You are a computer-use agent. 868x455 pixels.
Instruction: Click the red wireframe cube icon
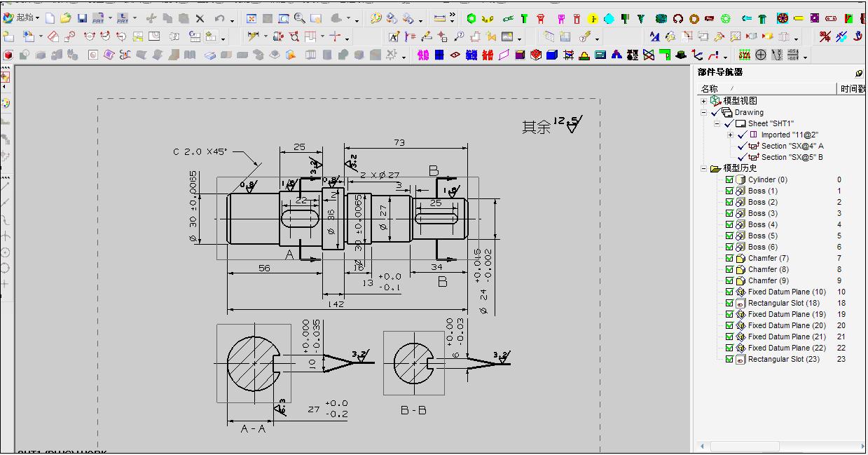536,55
